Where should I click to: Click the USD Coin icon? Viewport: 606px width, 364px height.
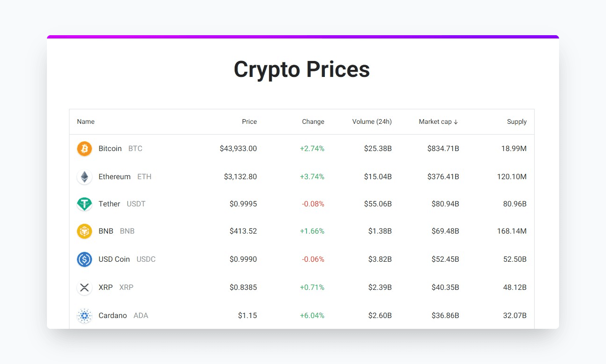tap(84, 259)
